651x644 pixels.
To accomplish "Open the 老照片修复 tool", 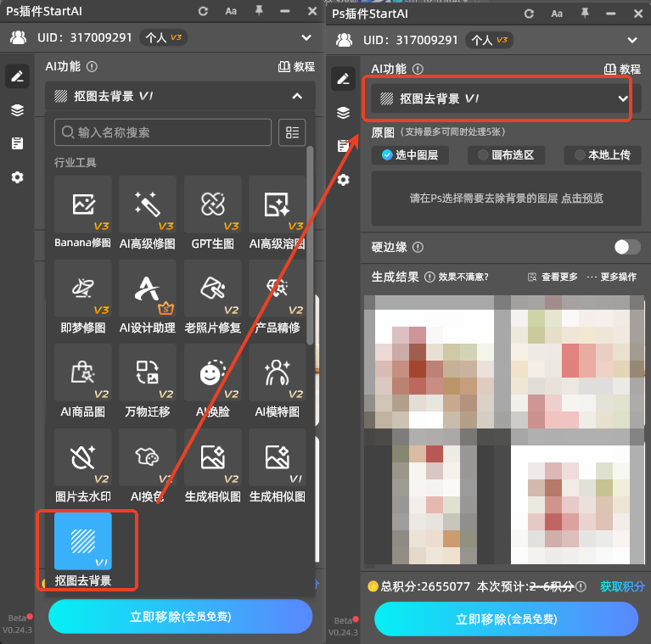I will coord(212,297).
